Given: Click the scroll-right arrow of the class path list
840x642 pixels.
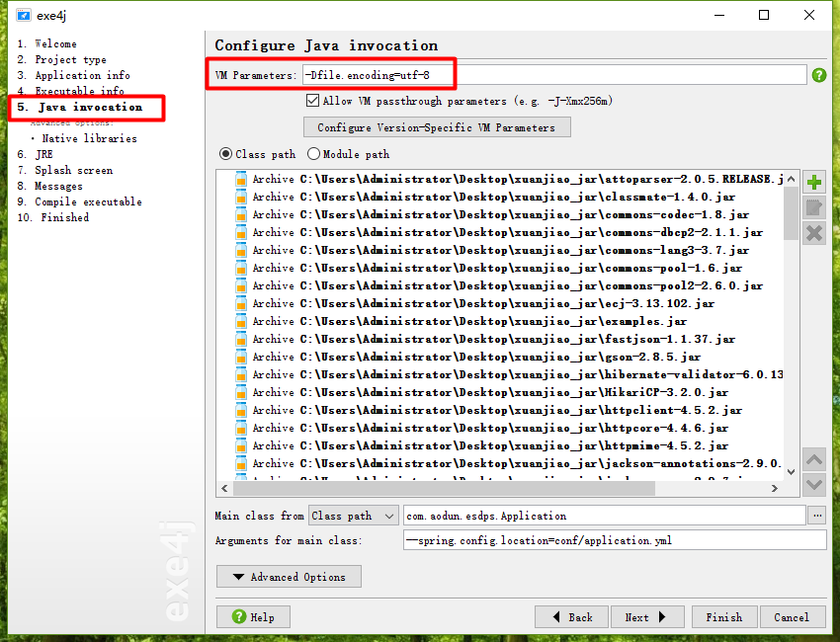Looking at the screenshot, I should 774,488.
